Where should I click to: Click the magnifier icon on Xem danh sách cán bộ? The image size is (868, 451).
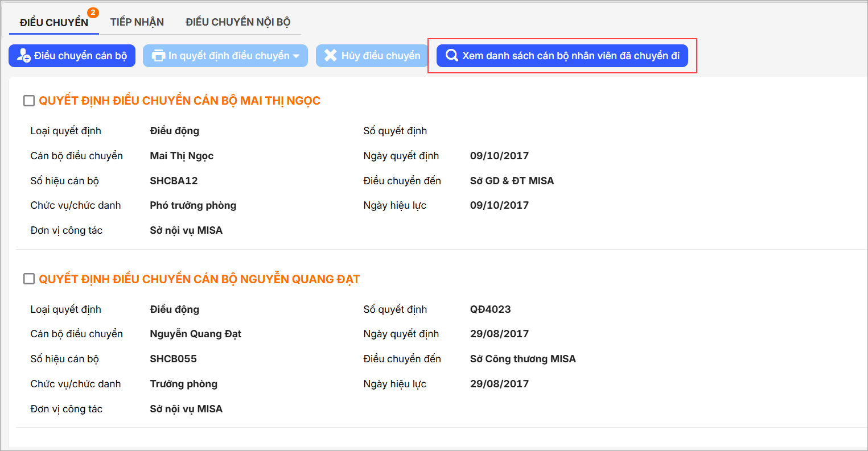pyautogui.click(x=452, y=56)
